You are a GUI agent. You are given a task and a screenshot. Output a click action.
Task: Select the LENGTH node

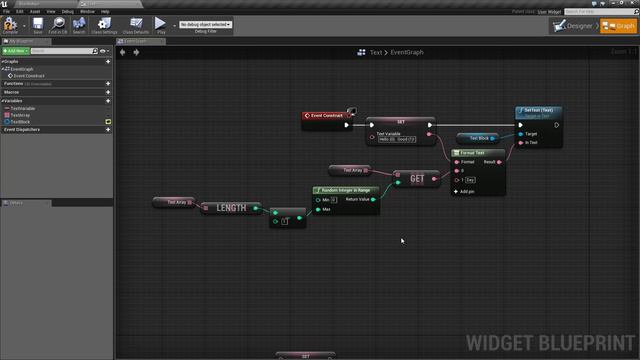(x=231, y=208)
